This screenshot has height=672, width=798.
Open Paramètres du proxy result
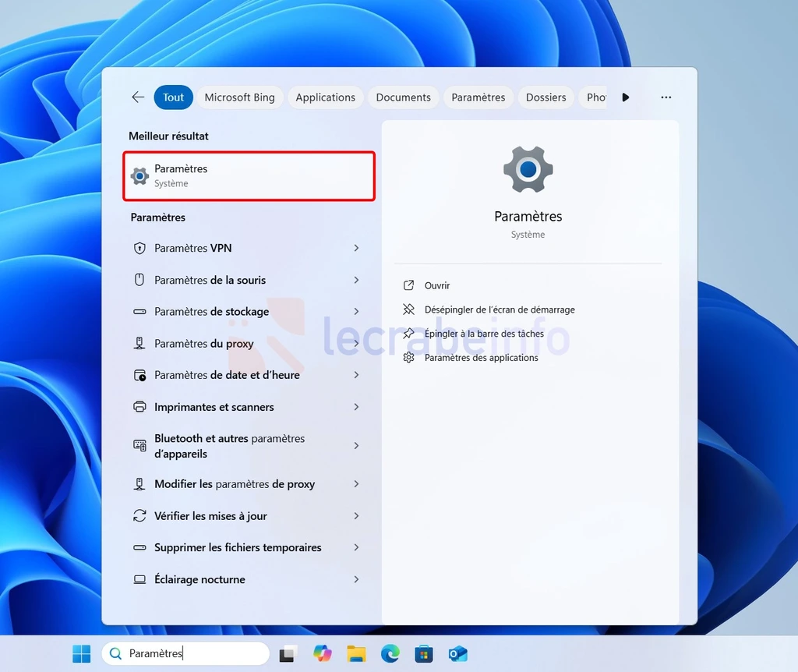tap(249, 343)
